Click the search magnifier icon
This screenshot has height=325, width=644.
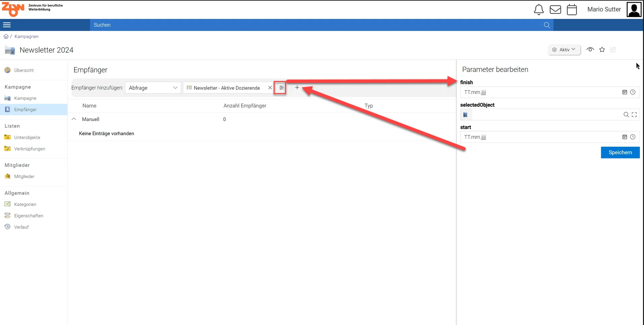pyautogui.click(x=547, y=25)
